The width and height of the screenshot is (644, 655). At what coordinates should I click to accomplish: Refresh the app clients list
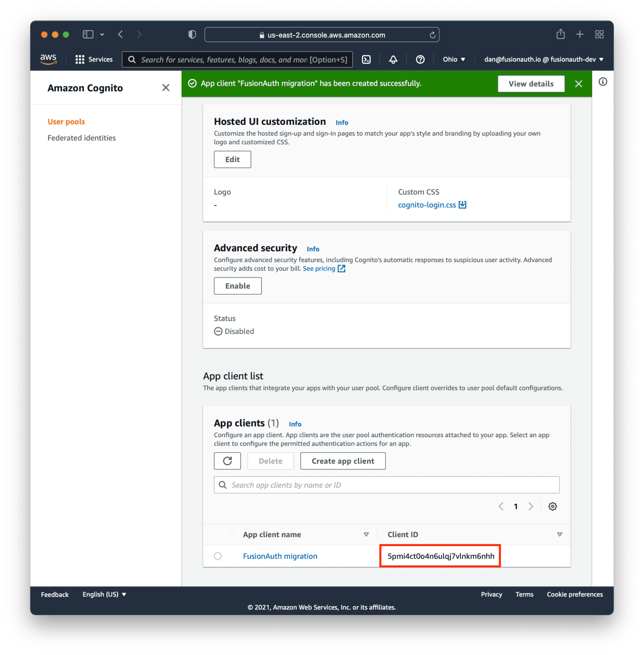click(227, 461)
